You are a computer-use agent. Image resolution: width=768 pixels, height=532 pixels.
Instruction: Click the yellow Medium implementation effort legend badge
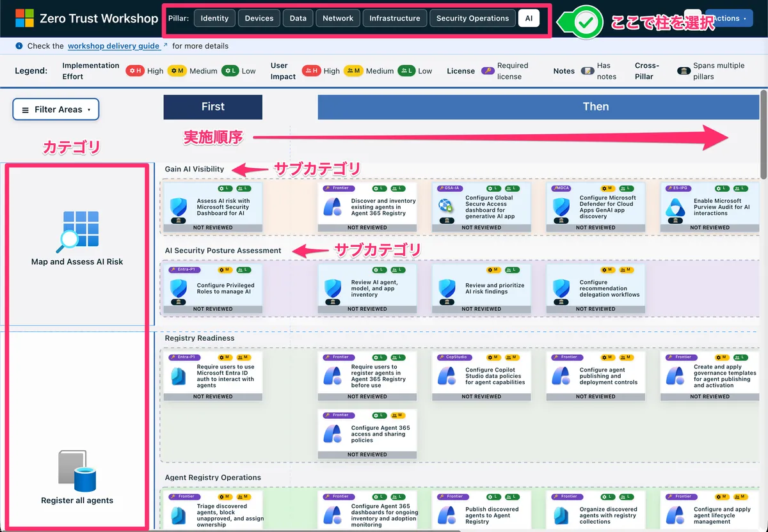coord(177,71)
